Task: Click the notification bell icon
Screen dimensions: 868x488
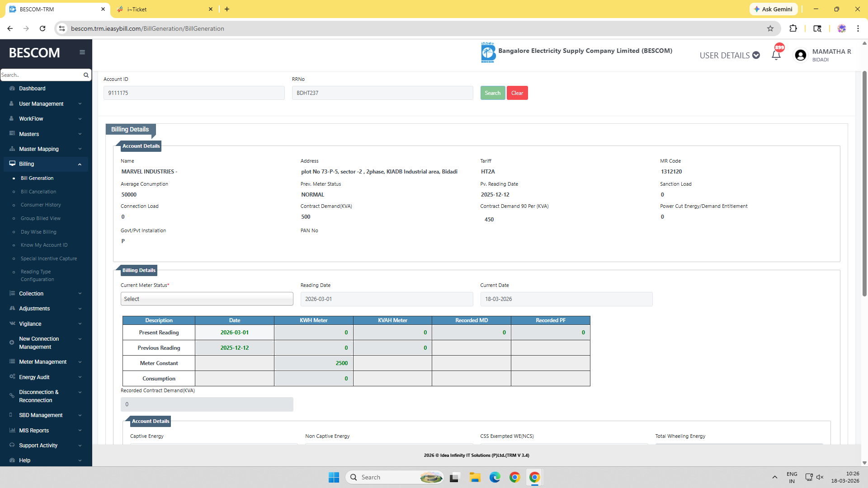Action: pos(776,55)
